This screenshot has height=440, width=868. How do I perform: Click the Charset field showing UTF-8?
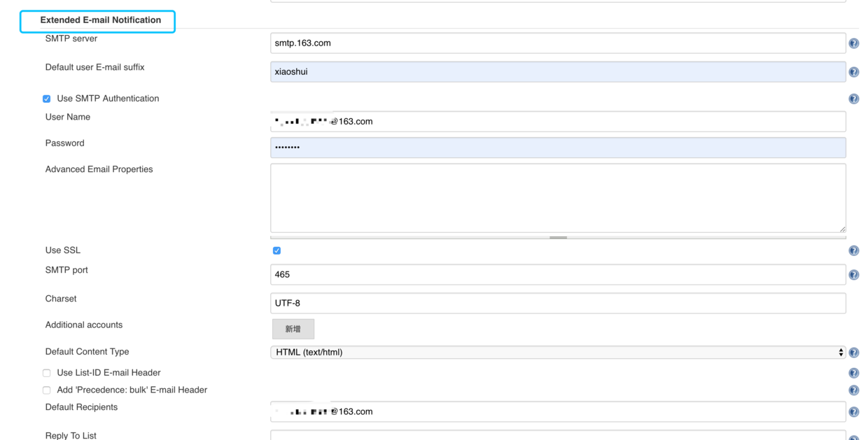tap(558, 303)
